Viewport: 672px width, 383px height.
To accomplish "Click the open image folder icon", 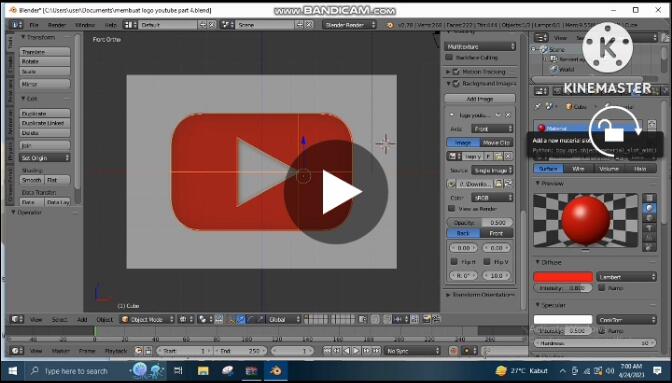I will click(x=499, y=156).
